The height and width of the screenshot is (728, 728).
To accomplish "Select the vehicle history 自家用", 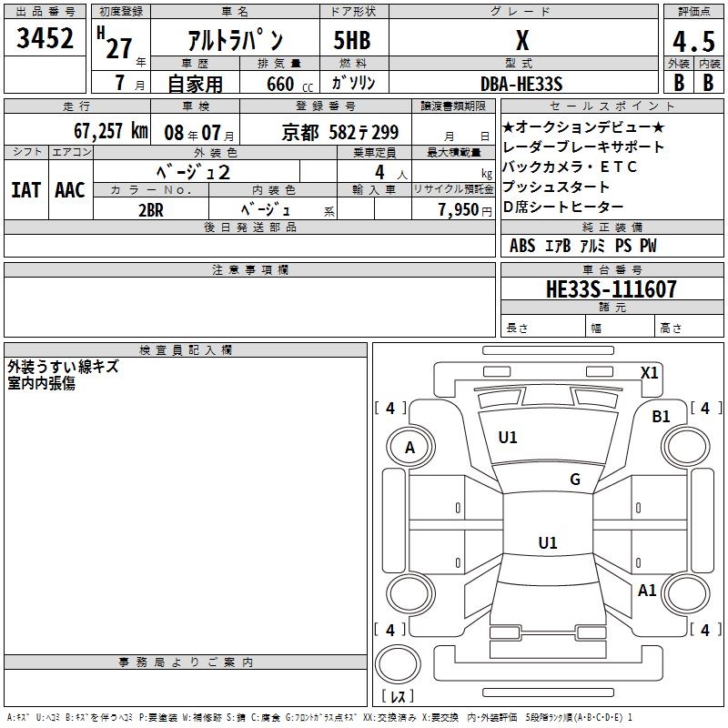I will coord(195,84).
